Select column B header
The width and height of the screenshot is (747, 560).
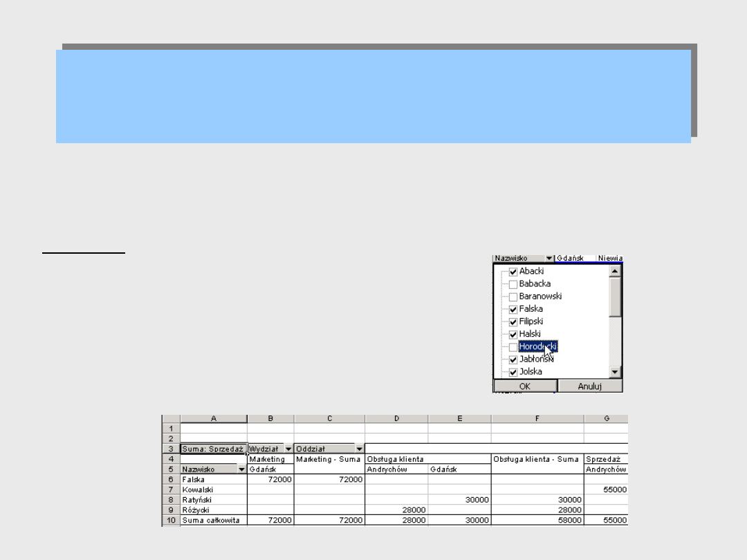click(x=270, y=419)
